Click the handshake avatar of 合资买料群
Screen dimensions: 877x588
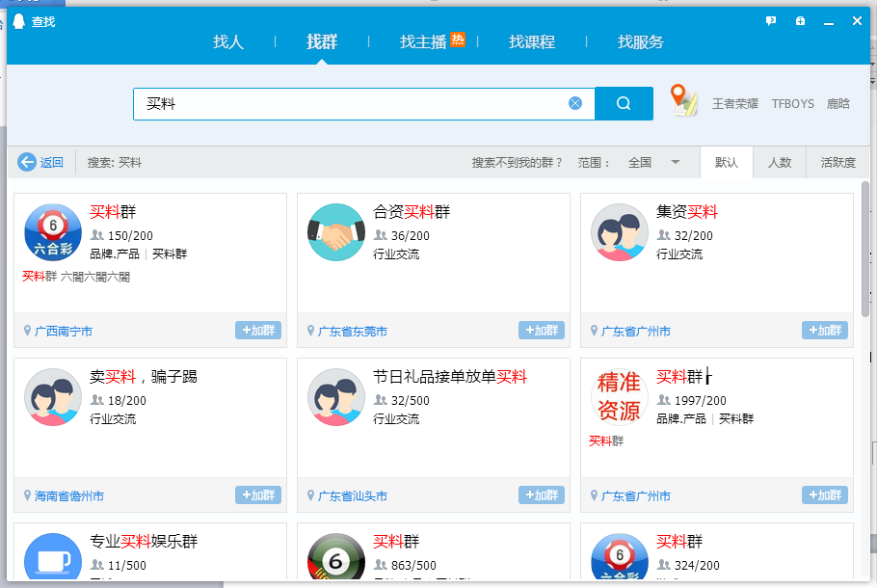[x=335, y=232]
